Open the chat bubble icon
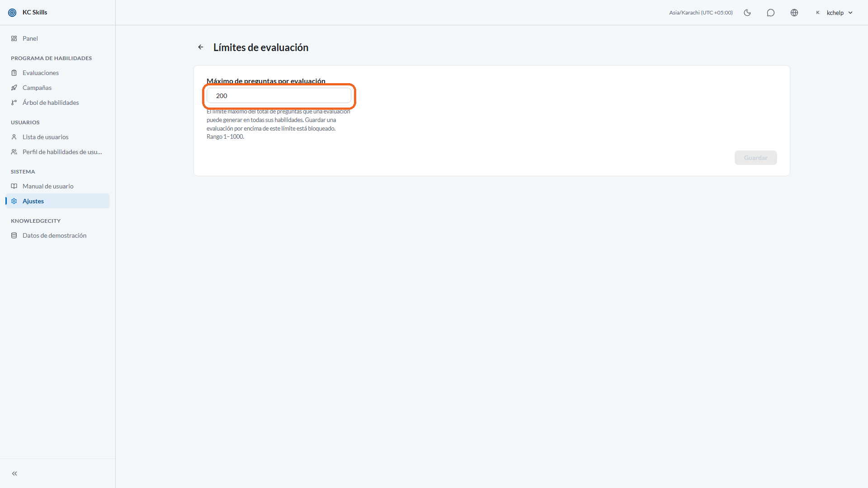Viewport: 868px width, 488px height. point(771,13)
